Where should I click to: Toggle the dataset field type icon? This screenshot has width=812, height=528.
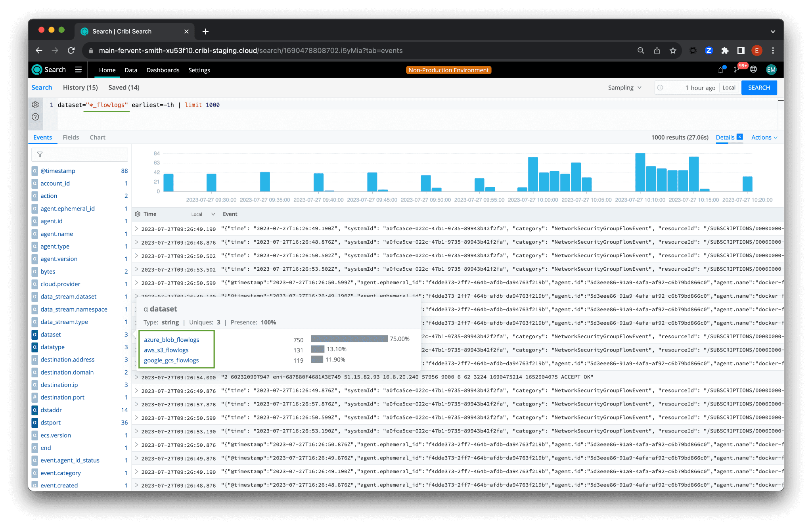coord(35,335)
